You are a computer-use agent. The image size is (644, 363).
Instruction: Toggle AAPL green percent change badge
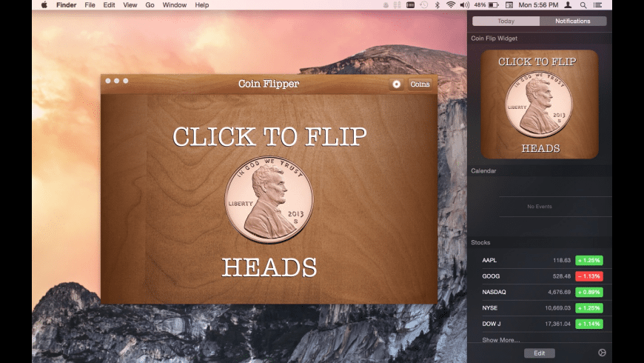click(589, 261)
